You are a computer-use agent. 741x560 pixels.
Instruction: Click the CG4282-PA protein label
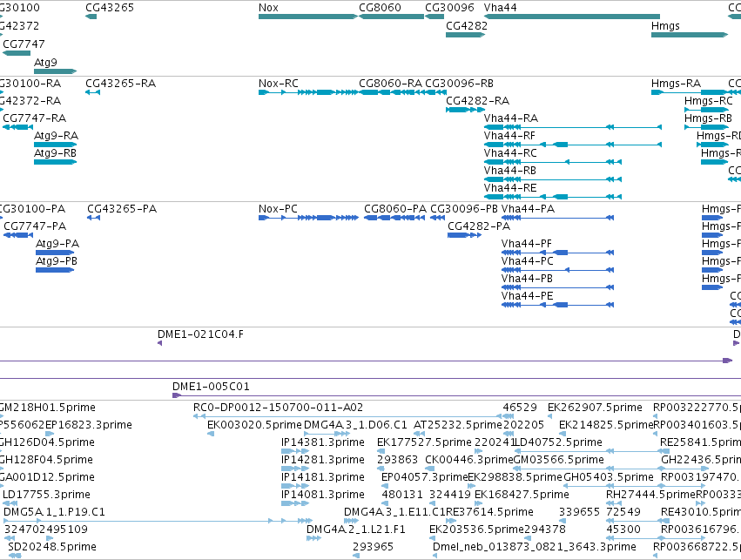click(479, 226)
